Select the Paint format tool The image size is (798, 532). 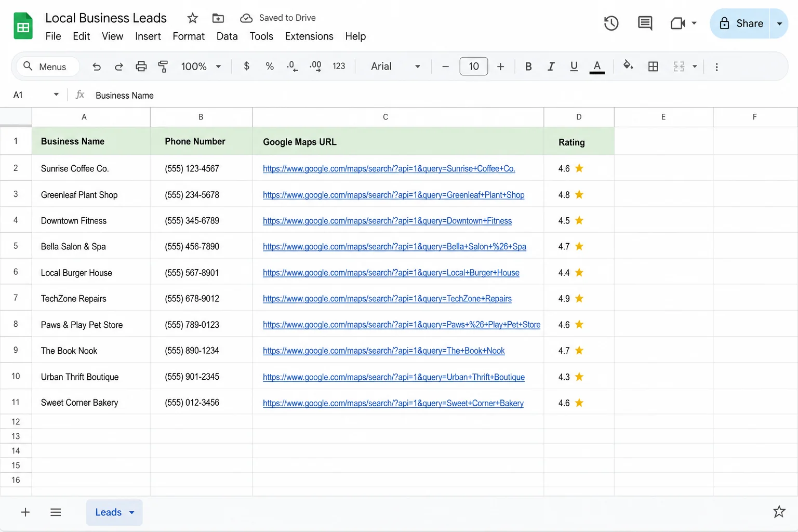click(x=163, y=66)
